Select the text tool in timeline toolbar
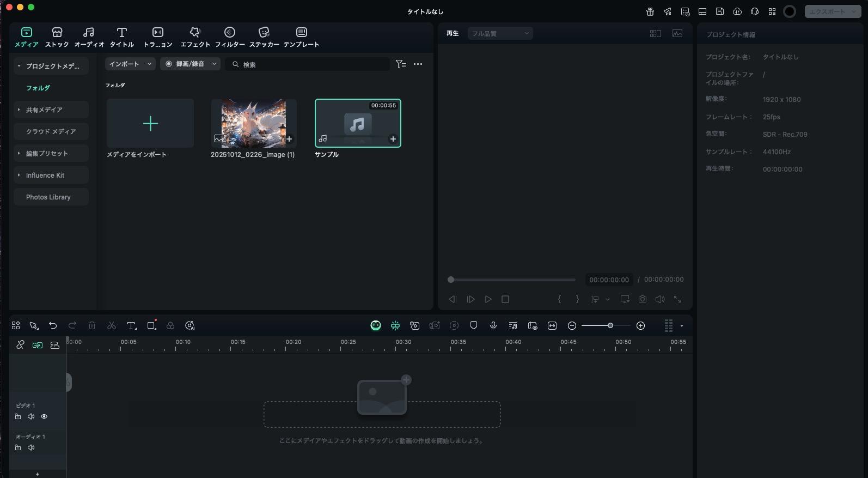 point(131,326)
